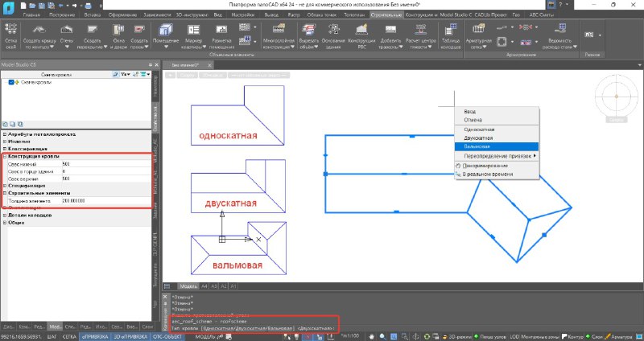This screenshot has height=341, width=644.
Task: Collapse Конструкция кровли section
Action: (x=5, y=156)
